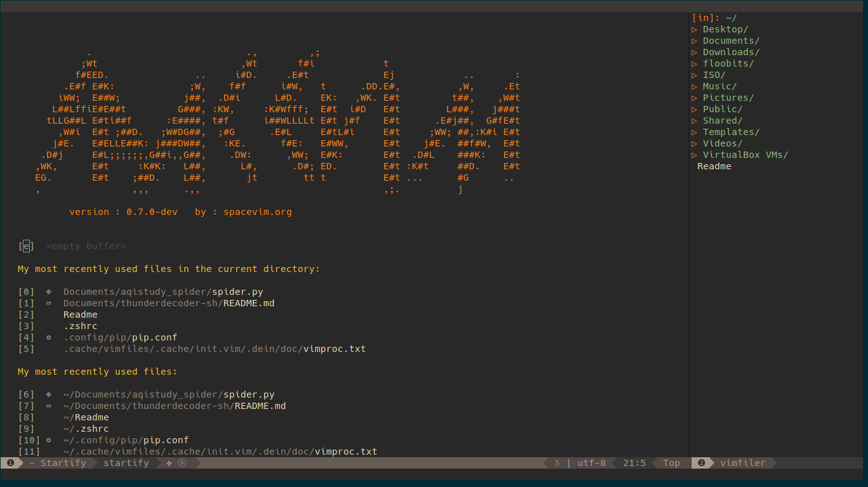
Task: Click the SpaceVim ASCII art logo
Action: click(x=278, y=120)
